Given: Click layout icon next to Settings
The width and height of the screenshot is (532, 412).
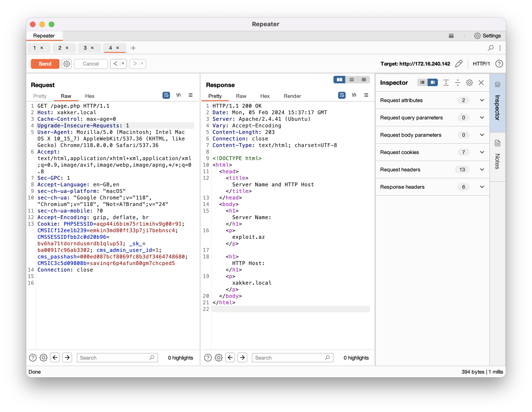Looking at the screenshot, I should tap(451, 36).
